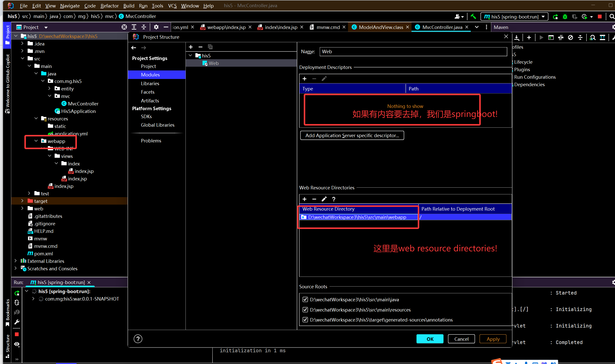This screenshot has height=364, width=615.
Task: Click Add Application Server specific descriptor button
Action: pos(352,135)
